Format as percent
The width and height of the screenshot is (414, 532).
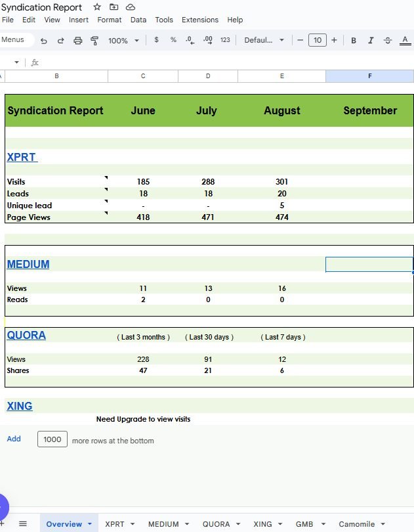(173, 39)
